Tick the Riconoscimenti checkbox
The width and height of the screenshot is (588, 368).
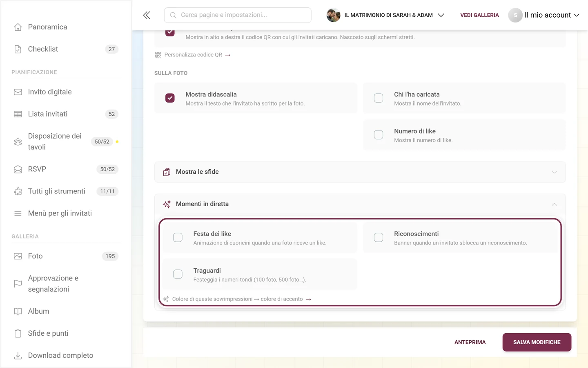click(x=379, y=238)
